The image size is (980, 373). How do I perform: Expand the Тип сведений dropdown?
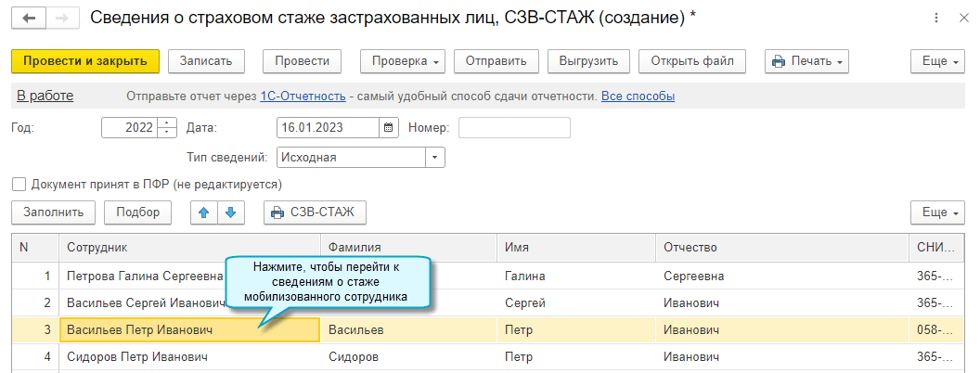434,158
